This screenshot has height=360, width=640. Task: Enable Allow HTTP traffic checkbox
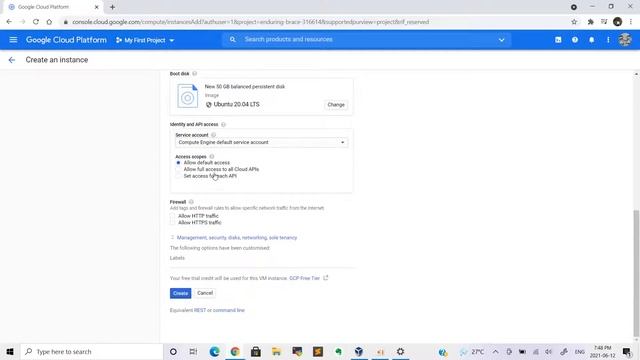pos(172,216)
